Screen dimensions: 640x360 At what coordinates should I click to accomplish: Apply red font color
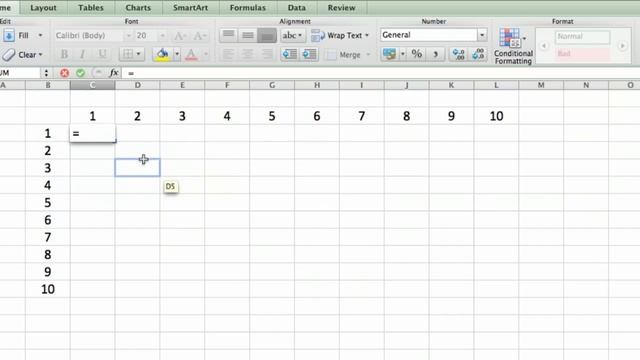click(x=191, y=54)
